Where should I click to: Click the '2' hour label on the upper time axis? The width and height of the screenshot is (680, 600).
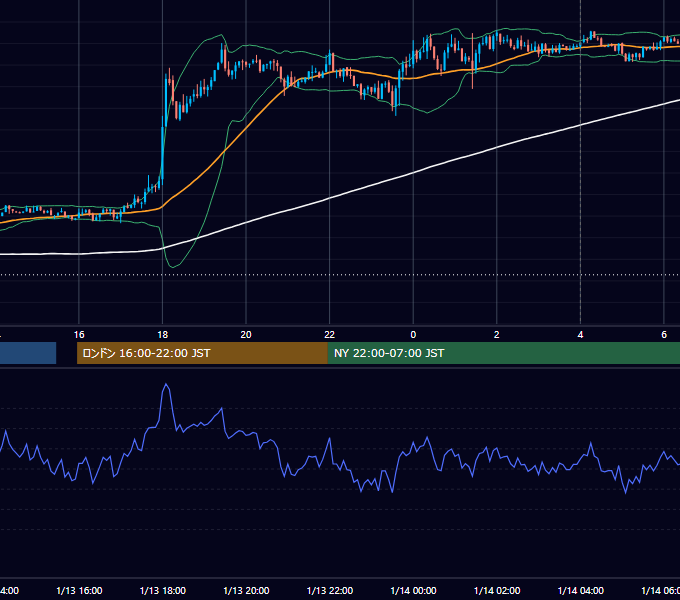pos(497,335)
